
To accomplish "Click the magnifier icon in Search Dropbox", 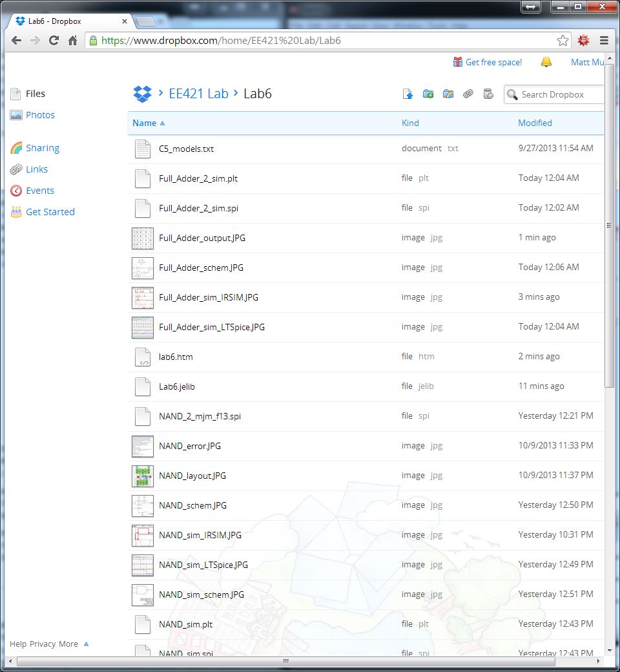I will click(x=512, y=94).
